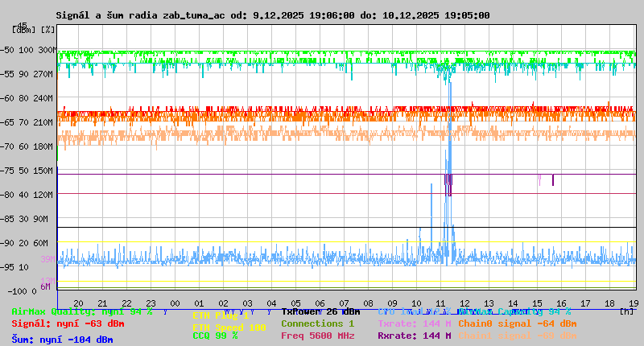Click the blue 'Šum: nyní -104 dBm' legend

click(x=62, y=340)
